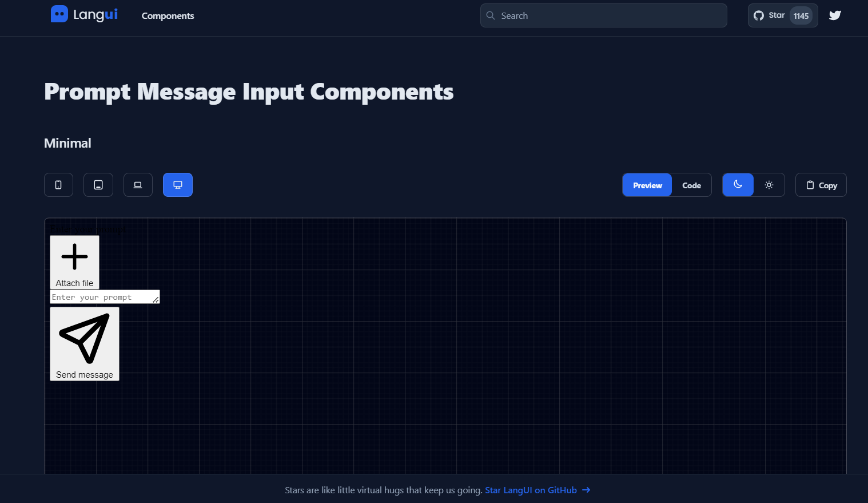Switch to the Code tab

691,185
